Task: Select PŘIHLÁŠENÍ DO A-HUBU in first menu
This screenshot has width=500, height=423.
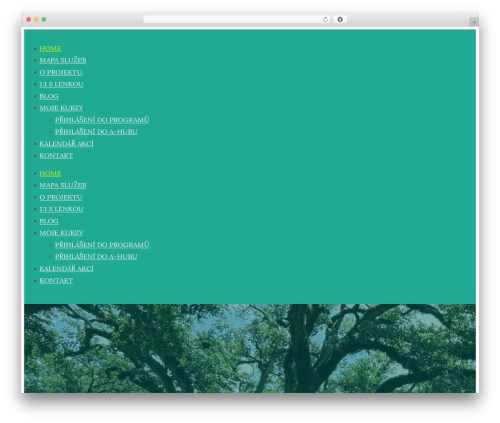Action: [x=96, y=132]
